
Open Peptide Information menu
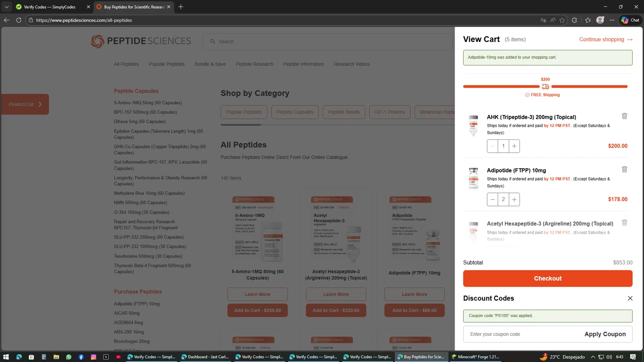tap(303, 64)
